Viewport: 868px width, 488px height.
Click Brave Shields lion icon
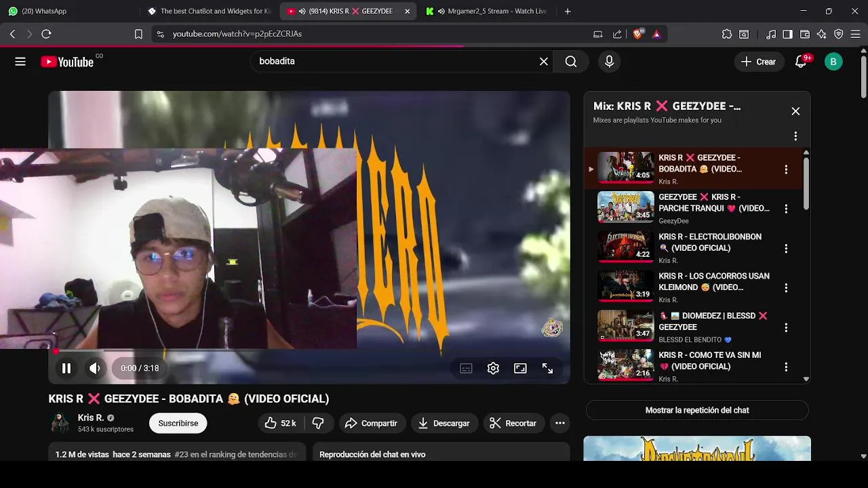pyautogui.click(x=637, y=34)
